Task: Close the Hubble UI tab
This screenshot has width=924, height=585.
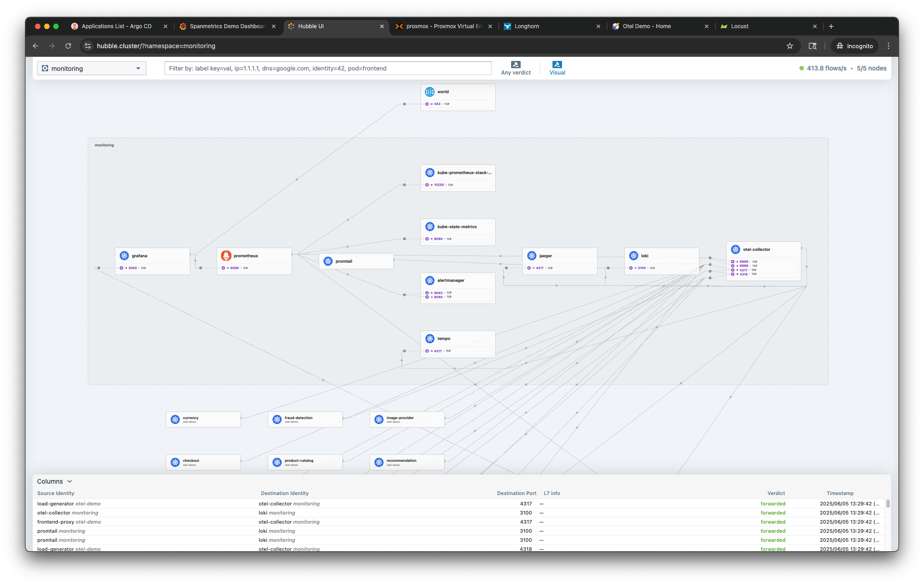Action: pyautogui.click(x=382, y=26)
